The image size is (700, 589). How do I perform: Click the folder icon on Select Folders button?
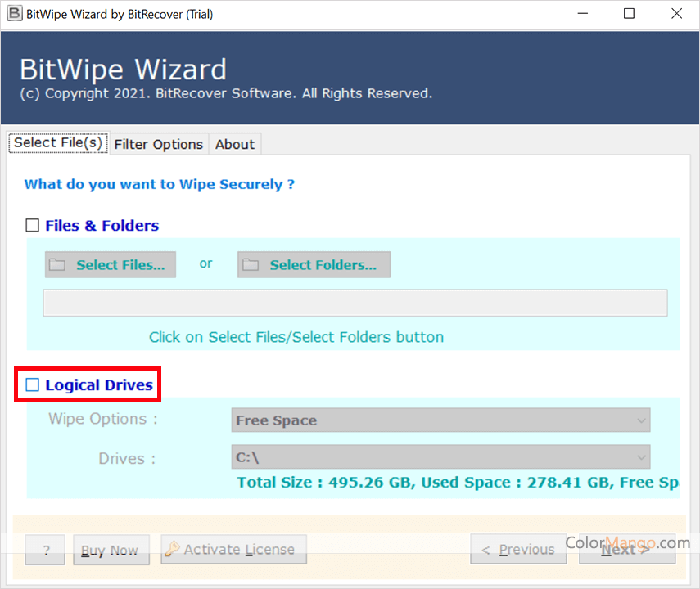[x=251, y=264]
